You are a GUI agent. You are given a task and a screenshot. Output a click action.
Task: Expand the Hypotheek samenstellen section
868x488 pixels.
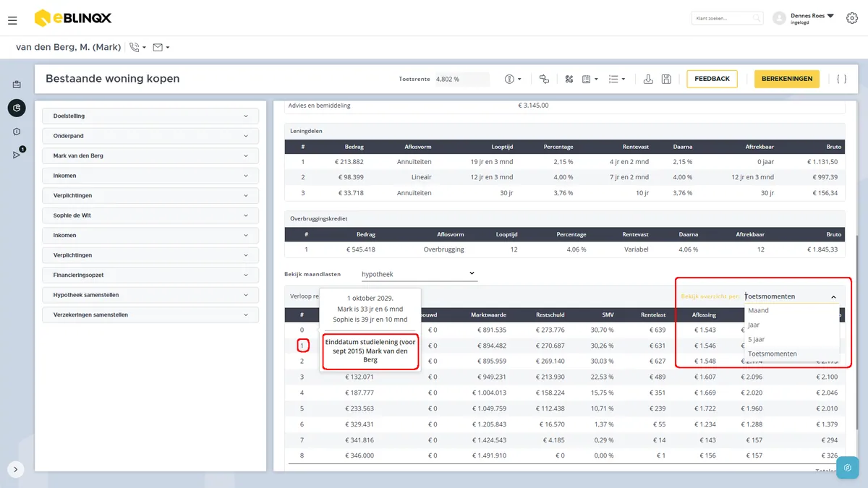[150, 295]
